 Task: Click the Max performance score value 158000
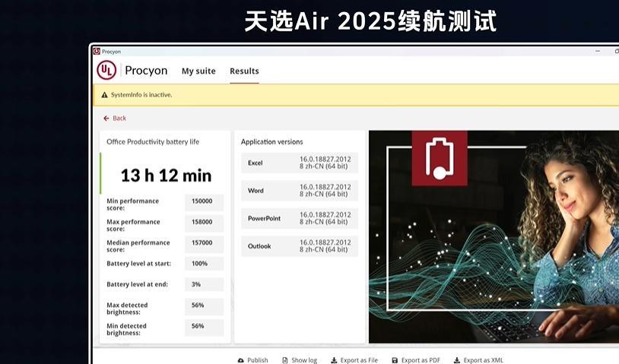204,223
